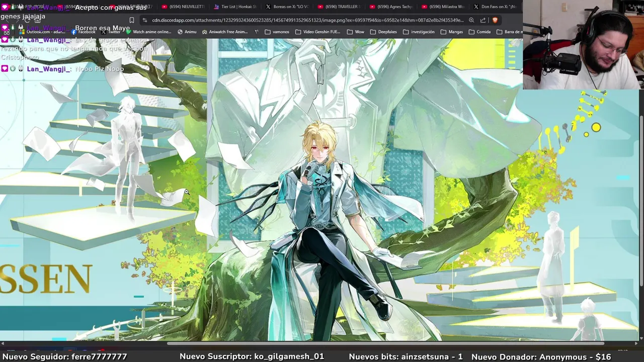This screenshot has height=362, width=644.
Task: Switch to Agnes Tachy YouTube tab
Action: pos(391,7)
